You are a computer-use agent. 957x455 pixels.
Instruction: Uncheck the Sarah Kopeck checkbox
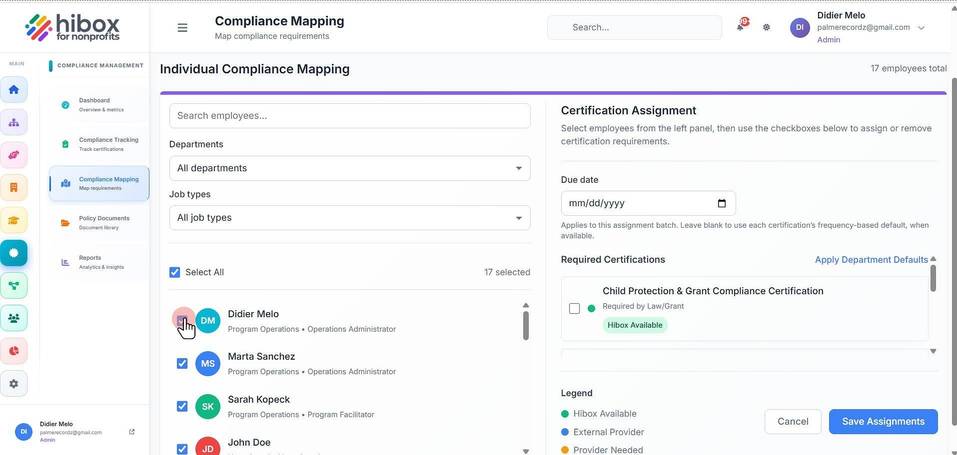click(x=182, y=406)
